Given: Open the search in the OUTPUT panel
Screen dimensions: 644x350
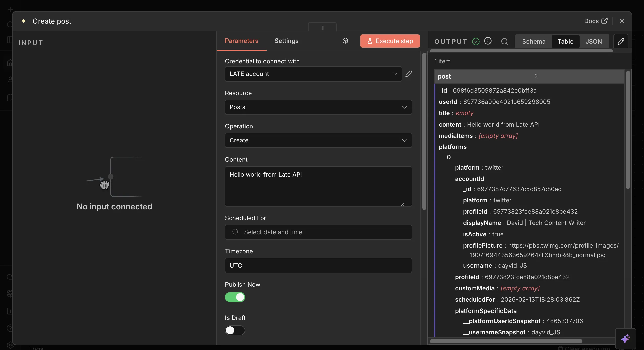Looking at the screenshot, I should pos(504,41).
